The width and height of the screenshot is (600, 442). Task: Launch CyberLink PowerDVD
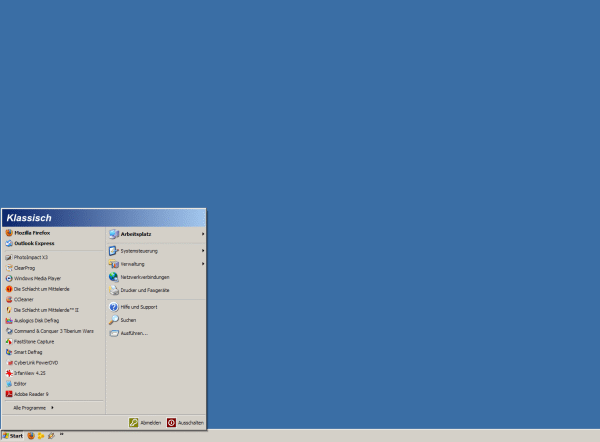click(x=36, y=362)
